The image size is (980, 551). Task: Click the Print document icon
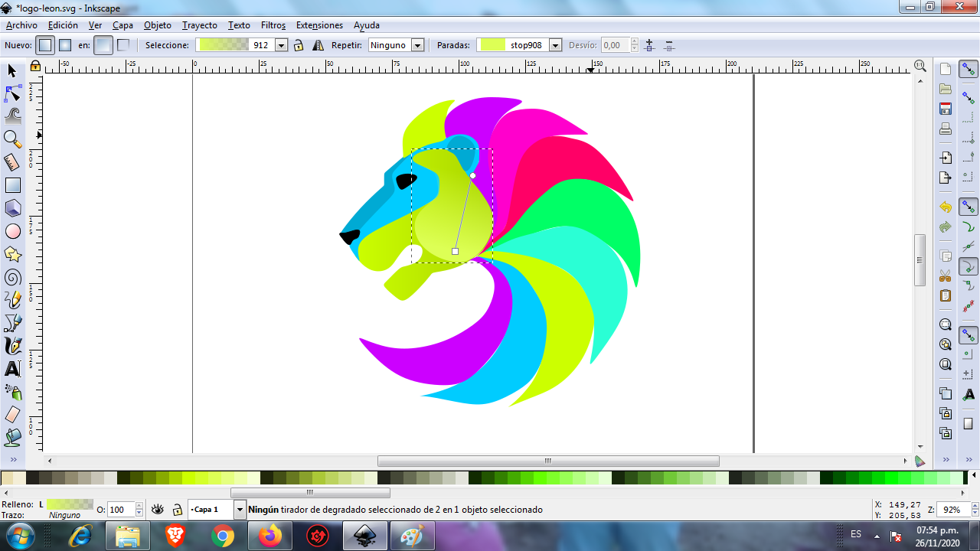tap(946, 129)
